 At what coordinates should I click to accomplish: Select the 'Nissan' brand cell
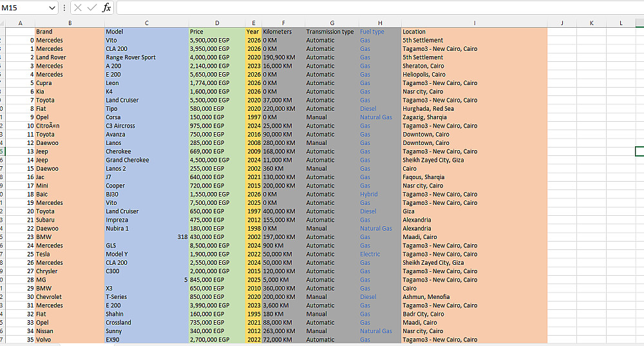pyautogui.click(x=70, y=331)
